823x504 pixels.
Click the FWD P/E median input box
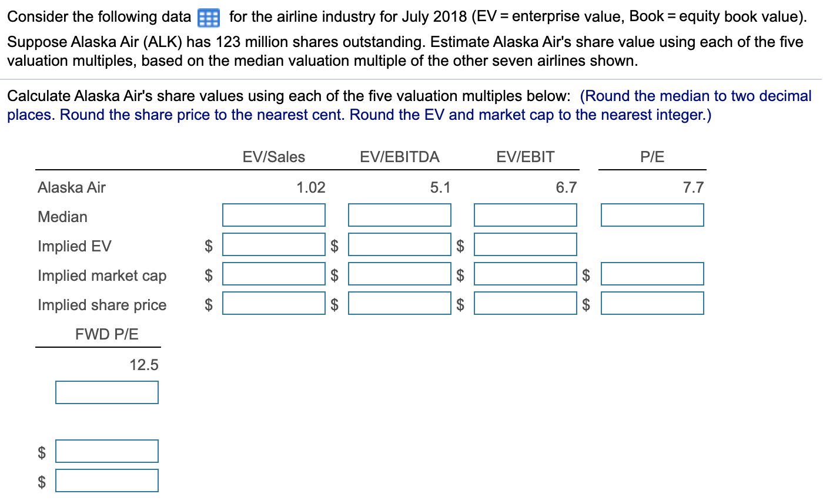tap(107, 392)
